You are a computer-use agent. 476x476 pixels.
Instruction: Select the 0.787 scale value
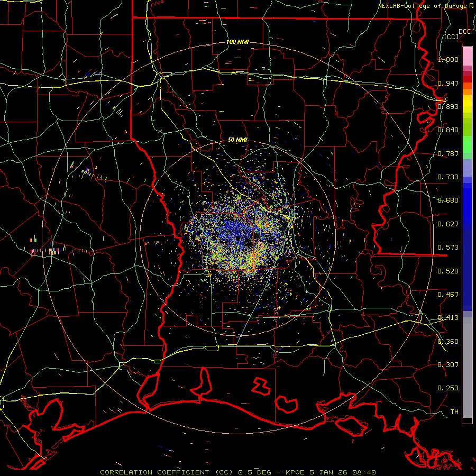(x=448, y=153)
